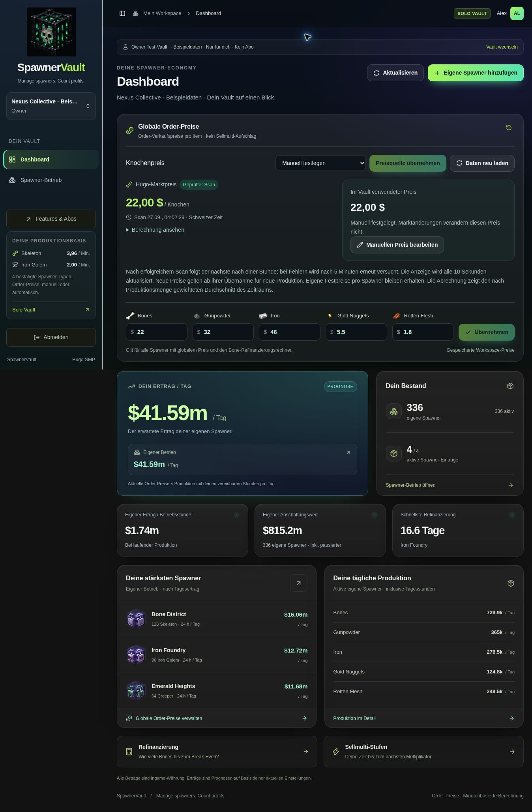532x812 pixels.
Task: Open the Manuell festlegen price source dropdown
Action: click(320, 163)
